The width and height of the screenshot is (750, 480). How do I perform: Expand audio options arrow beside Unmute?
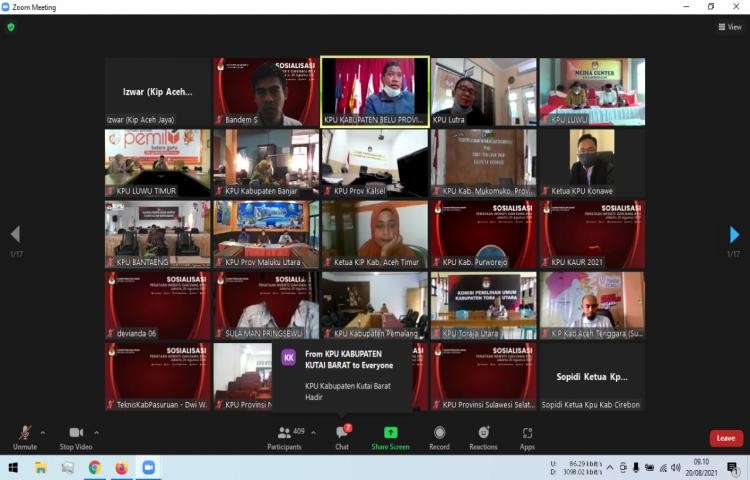click(43, 432)
